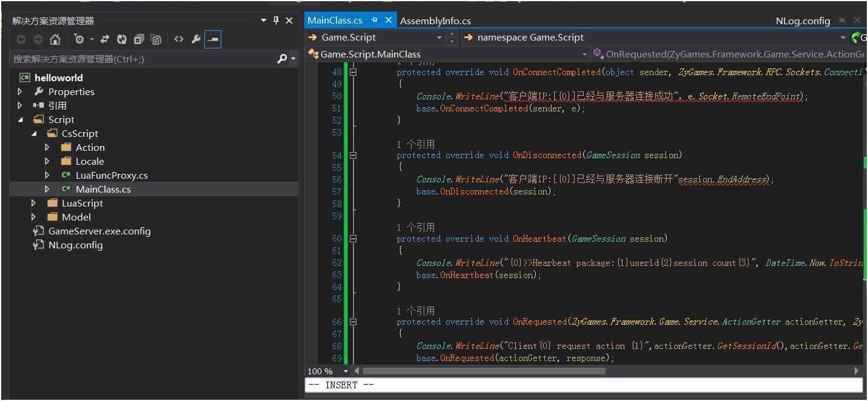The width and height of the screenshot is (868, 401).
Task: Toggle Solution Explorer auto-hide pin
Action: tap(276, 21)
